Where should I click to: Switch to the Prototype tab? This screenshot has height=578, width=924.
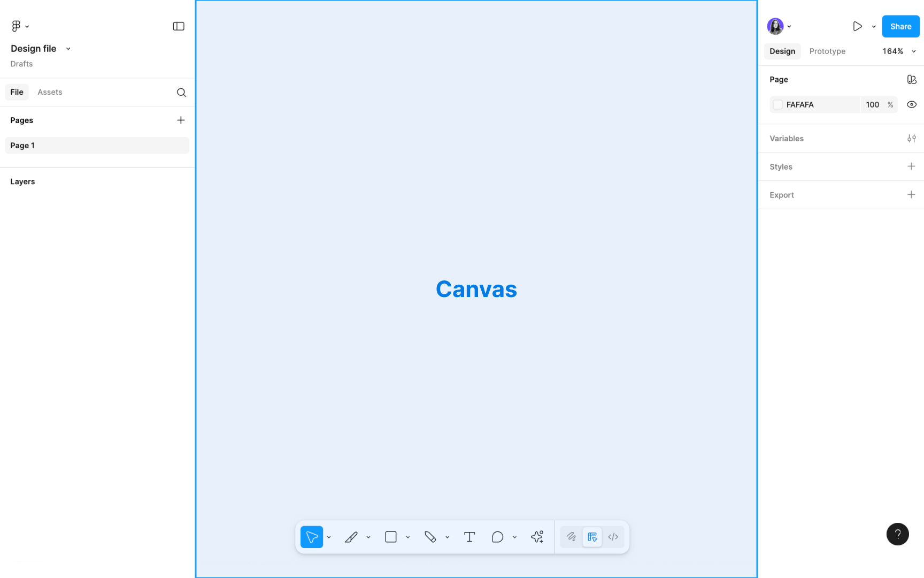827,51
